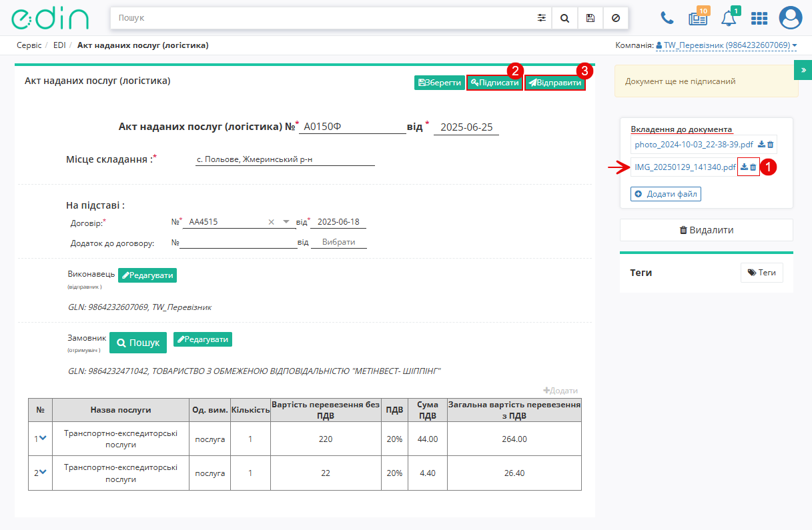Click the Видалити document button
This screenshot has width=812, height=530.
pyautogui.click(x=707, y=230)
